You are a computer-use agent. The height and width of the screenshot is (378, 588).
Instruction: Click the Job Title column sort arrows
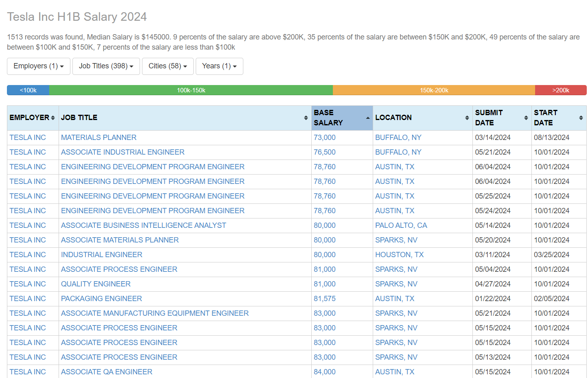coord(306,118)
